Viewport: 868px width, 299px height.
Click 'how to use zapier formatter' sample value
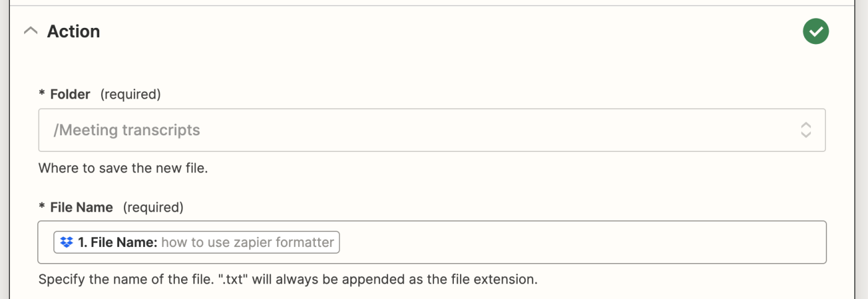[x=247, y=243]
